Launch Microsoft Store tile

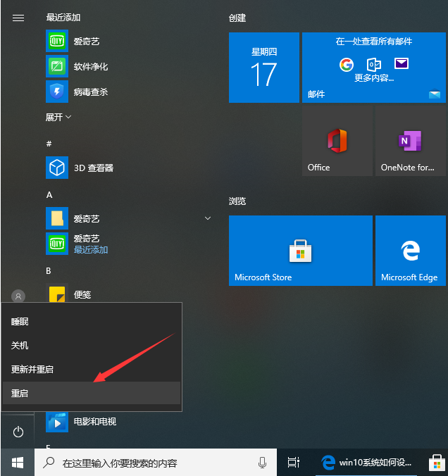300,250
